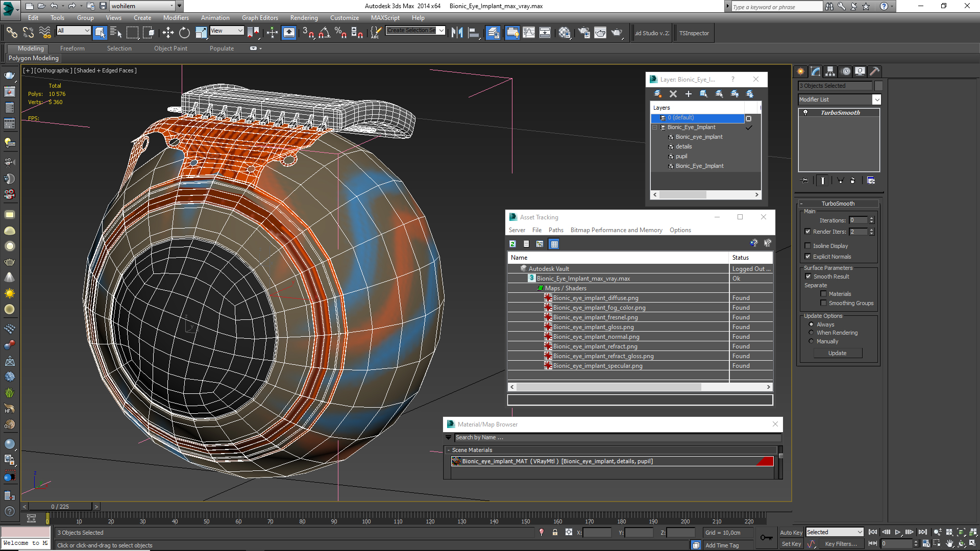Uncheck the Explicit Normals checkbox
980x551 pixels.
tap(807, 257)
